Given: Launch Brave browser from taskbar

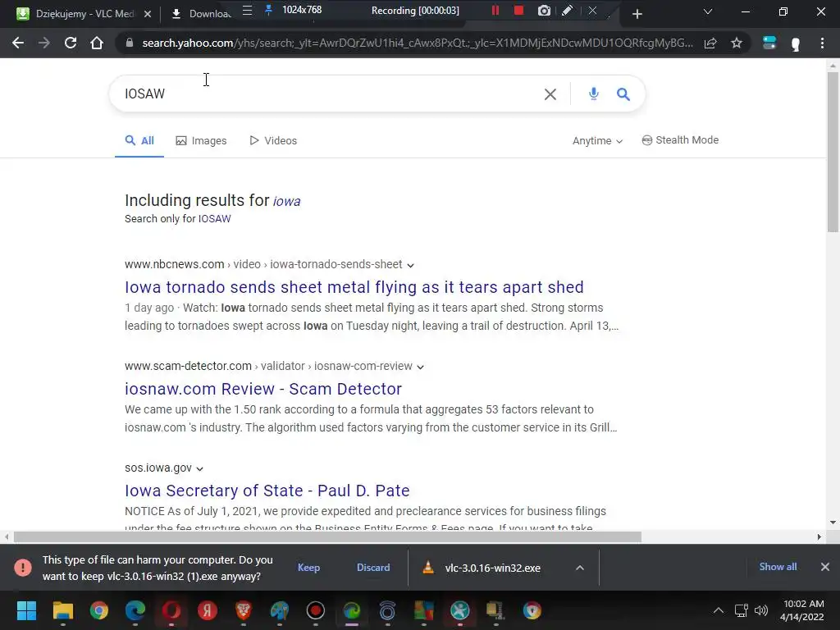Looking at the screenshot, I should (243, 610).
